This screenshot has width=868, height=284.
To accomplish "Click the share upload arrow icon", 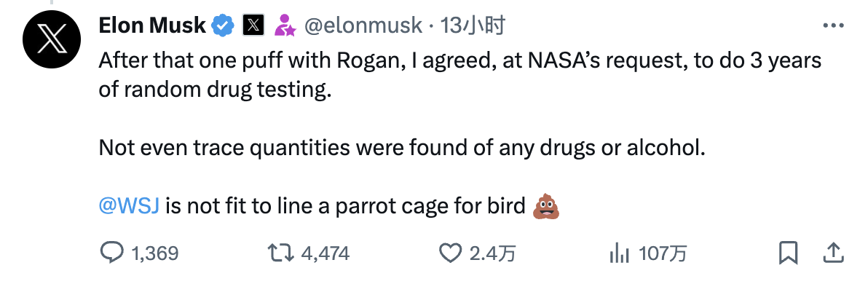I will (833, 253).
